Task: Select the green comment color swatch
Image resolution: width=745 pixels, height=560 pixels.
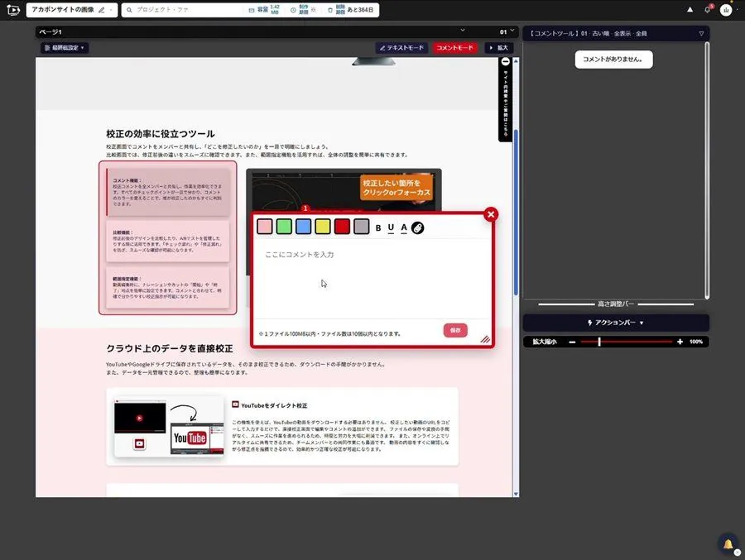Action: (284, 227)
